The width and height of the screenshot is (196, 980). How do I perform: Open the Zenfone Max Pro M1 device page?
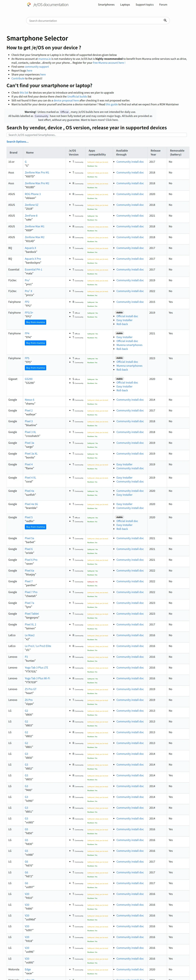pos(37,172)
